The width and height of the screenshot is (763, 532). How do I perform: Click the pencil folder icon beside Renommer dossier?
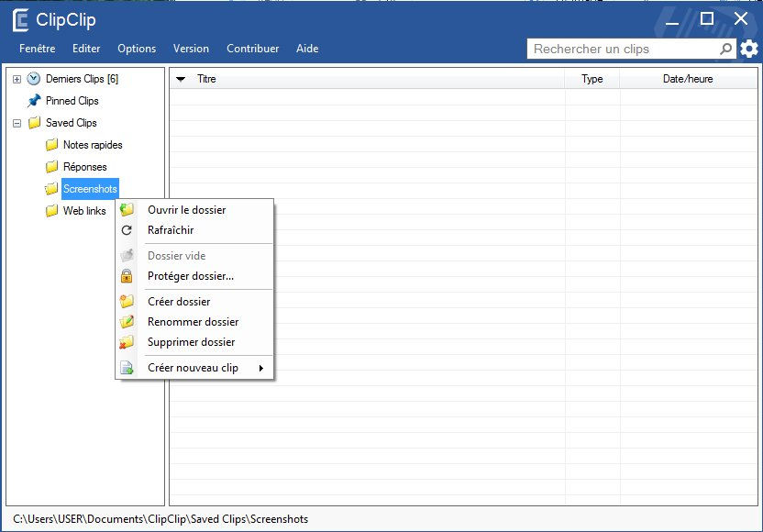click(x=127, y=322)
